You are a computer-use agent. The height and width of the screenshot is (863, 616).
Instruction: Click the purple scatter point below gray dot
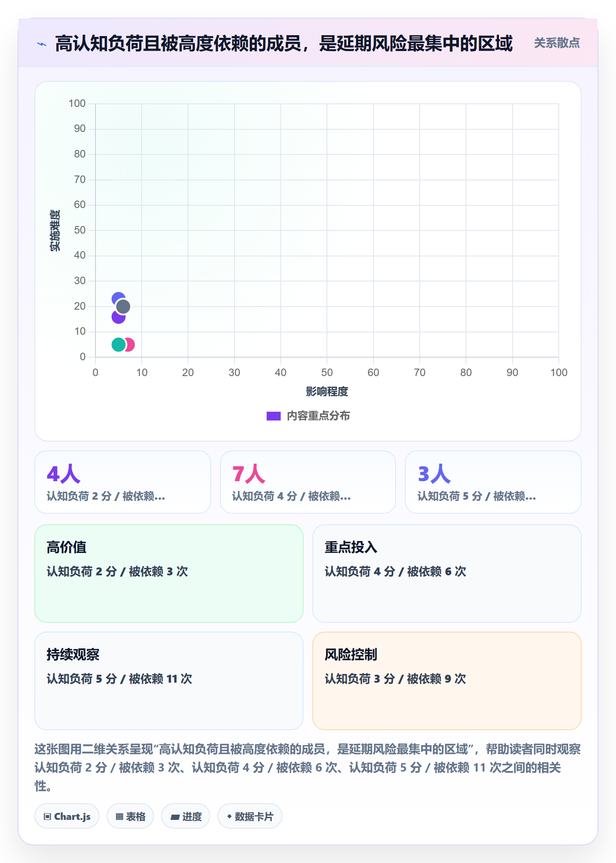coord(117,318)
